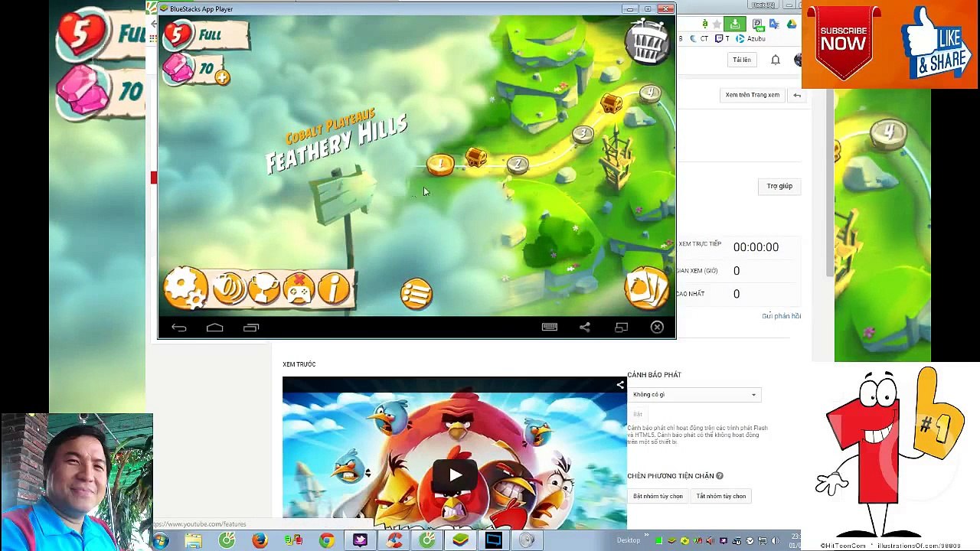Toggle the game sound icon
The height and width of the screenshot is (551, 980).
pos(228,289)
